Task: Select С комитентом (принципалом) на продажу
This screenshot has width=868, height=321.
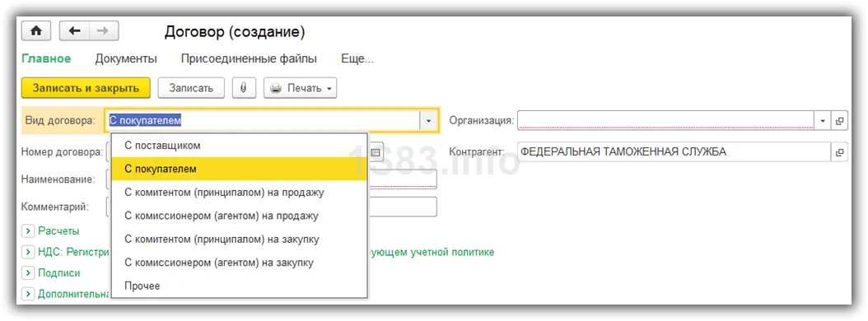Action: (x=239, y=193)
